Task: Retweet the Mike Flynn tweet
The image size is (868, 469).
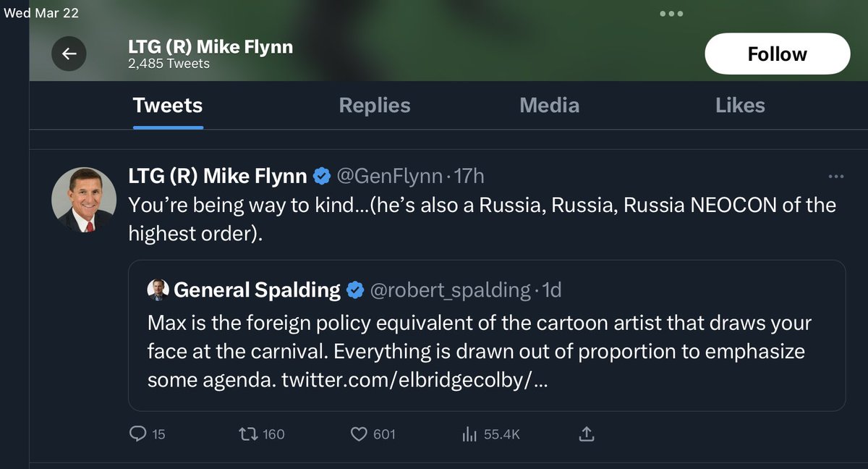Action: pos(248,434)
